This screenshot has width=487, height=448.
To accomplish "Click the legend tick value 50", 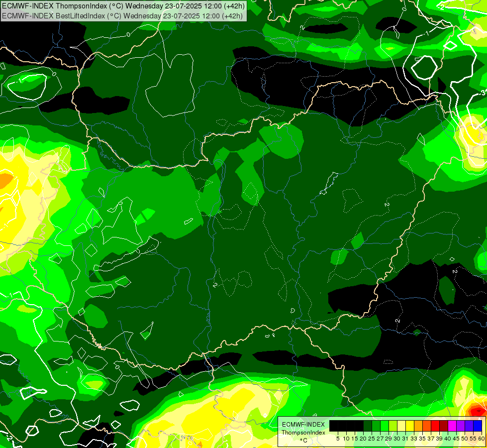I will pyautogui.click(x=465, y=439).
